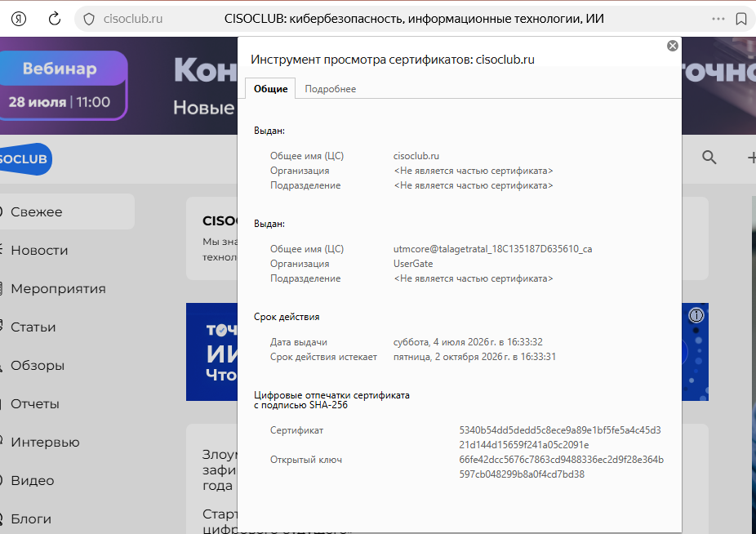
Task: Open site protection shield icon
Action: tap(89, 19)
